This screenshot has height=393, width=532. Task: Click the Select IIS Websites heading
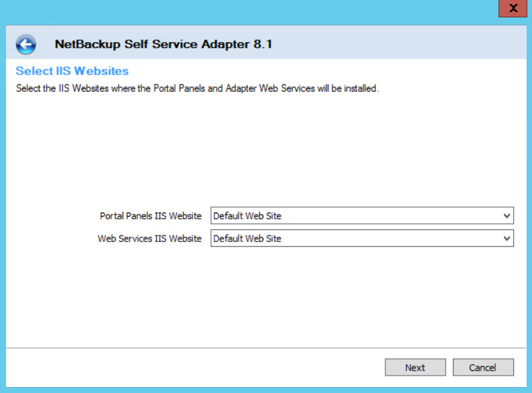pyautogui.click(x=72, y=71)
